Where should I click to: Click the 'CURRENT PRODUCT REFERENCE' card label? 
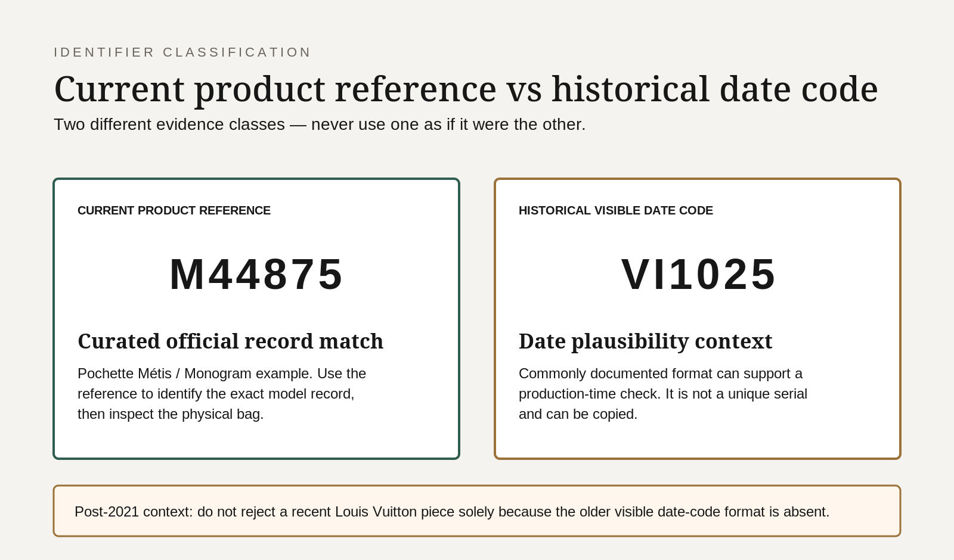(174, 211)
